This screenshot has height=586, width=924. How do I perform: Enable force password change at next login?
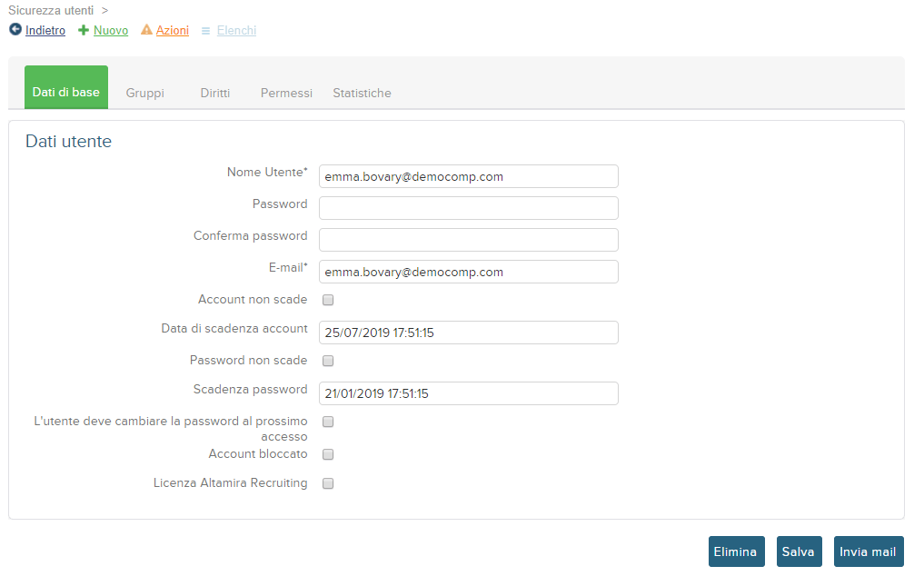[x=328, y=422]
